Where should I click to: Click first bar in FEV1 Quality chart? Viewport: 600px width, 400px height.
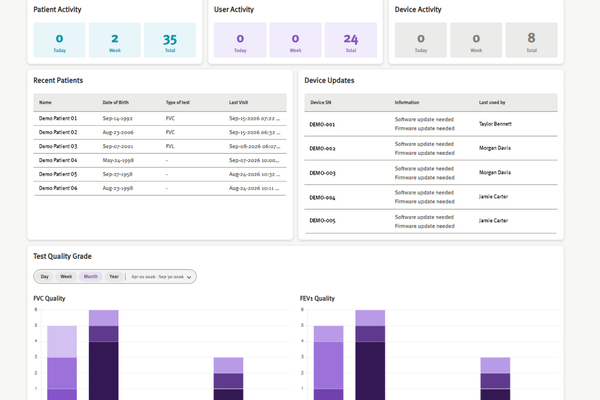coord(329,363)
